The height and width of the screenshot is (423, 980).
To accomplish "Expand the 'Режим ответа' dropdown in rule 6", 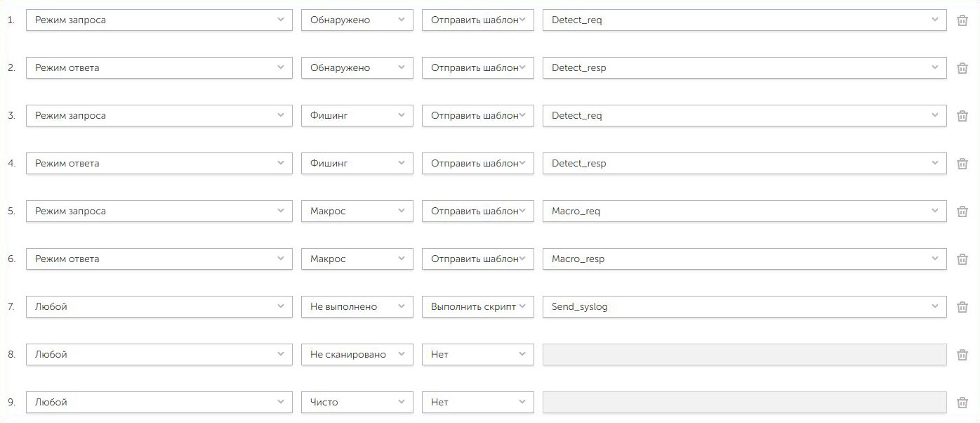I will click(159, 259).
